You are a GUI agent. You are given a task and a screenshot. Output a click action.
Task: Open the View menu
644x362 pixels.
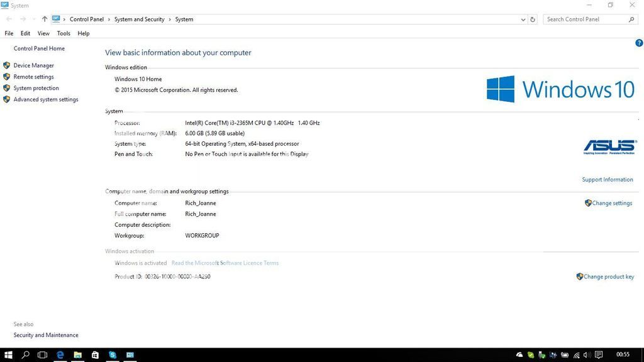(x=43, y=33)
